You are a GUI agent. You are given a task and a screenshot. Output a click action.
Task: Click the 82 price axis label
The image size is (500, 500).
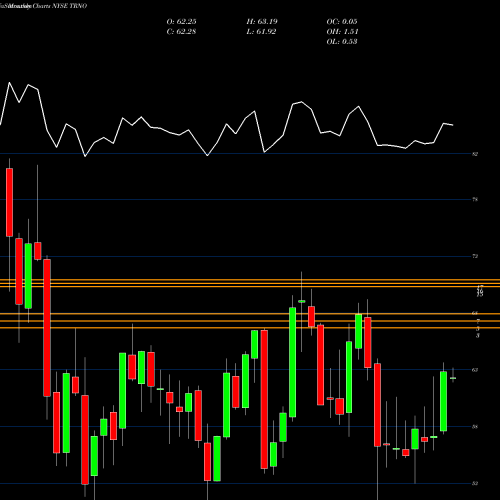click(475, 154)
